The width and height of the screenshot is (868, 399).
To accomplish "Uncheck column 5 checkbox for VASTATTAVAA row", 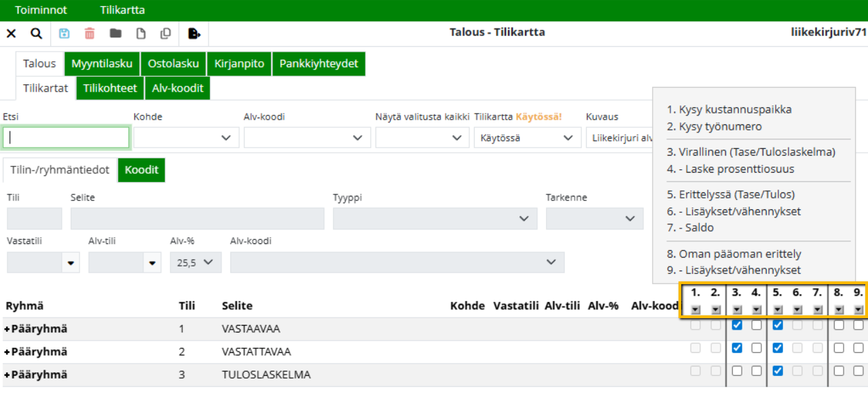I will pos(778,348).
